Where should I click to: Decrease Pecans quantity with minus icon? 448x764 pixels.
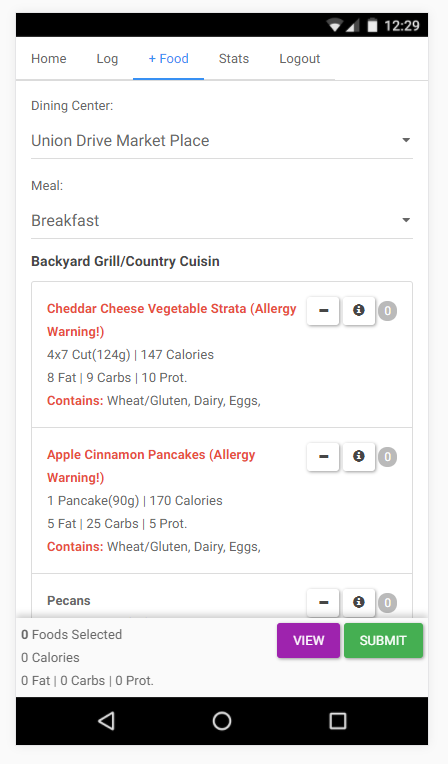coord(323,603)
